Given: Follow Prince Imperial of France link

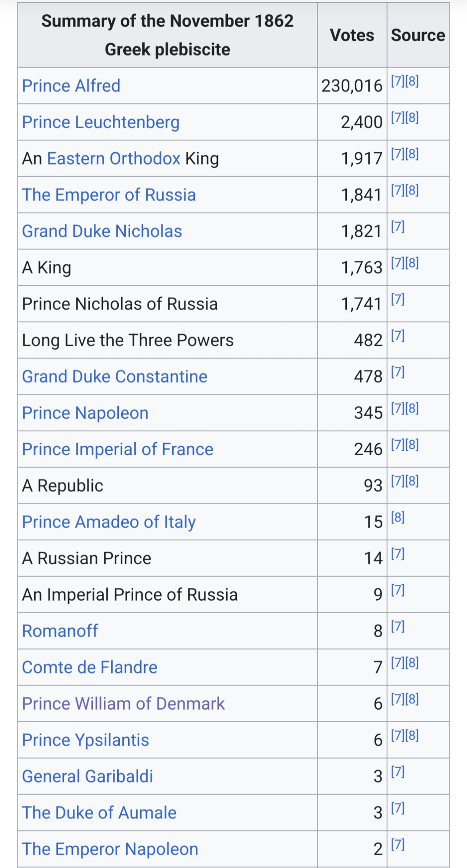Looking at the screenshot, I should click(x=118, y=450).
